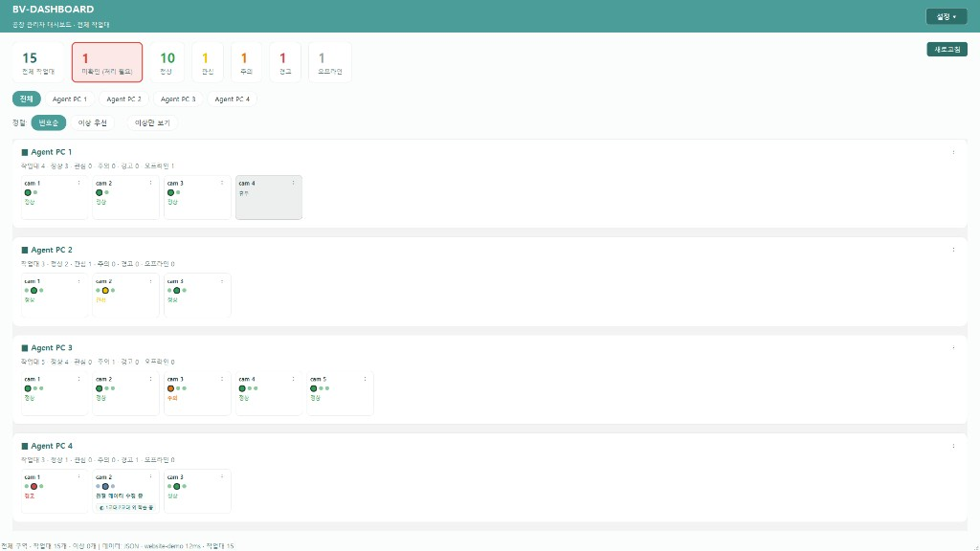980x551 pixels.
Task: Open the Agent PC 2 section's kebab menu
Action: coord(953,250)
